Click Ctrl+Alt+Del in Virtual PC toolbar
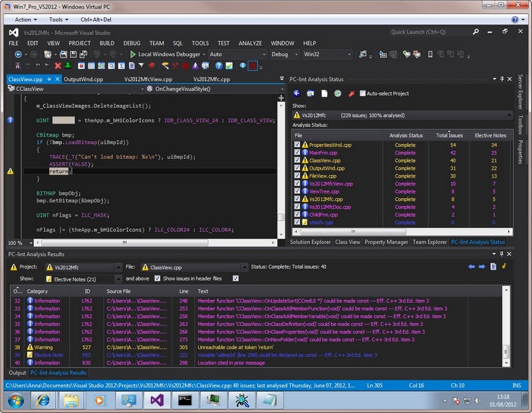Image resolution: width=532 pixels, height=413 pixels. coord(96,20)
